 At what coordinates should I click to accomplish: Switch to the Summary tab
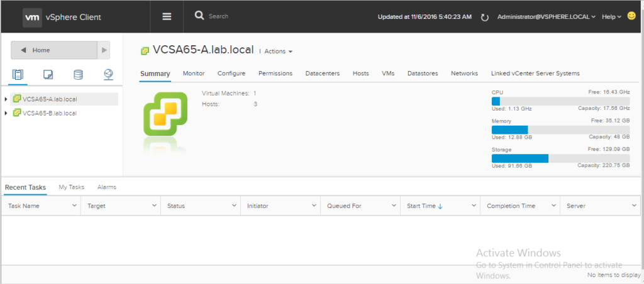(155, 74)
